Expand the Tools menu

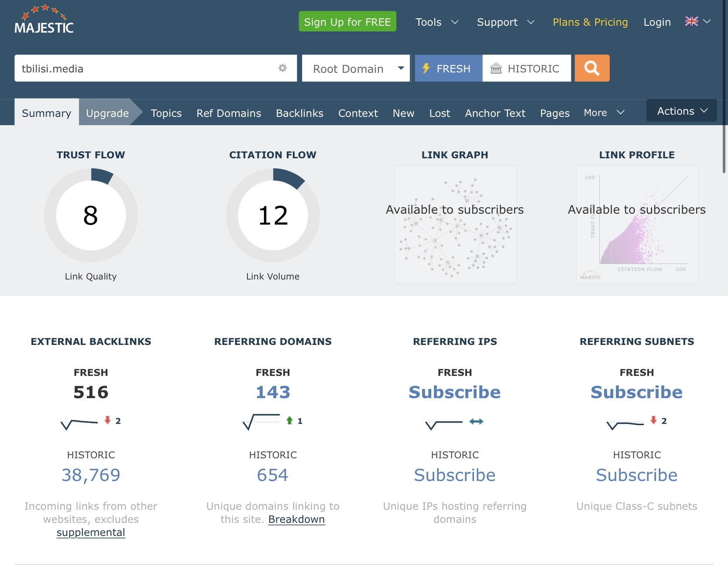click(x=437, y=22)
